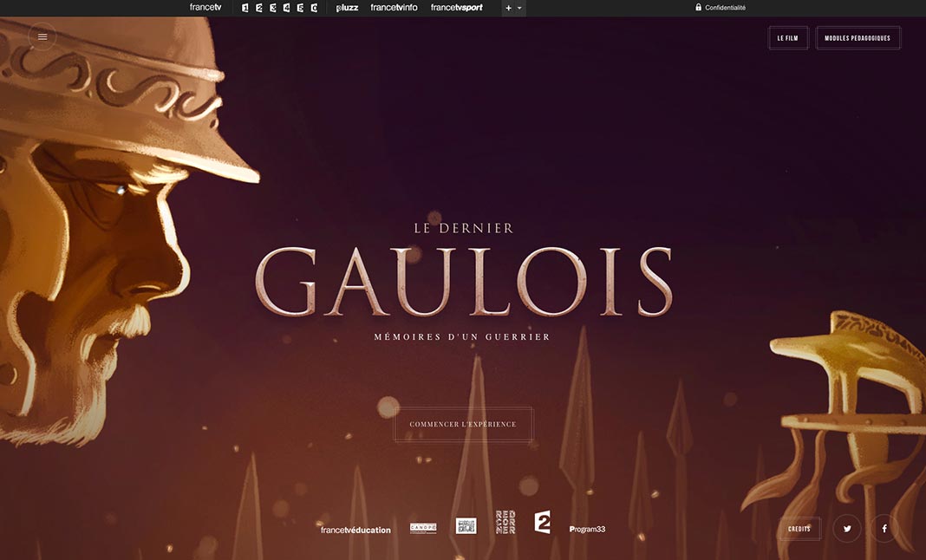The width and height of the screenshot is (926, 560).
Task: Click the France 2 logo in the footer
Action: coord(542,522)
